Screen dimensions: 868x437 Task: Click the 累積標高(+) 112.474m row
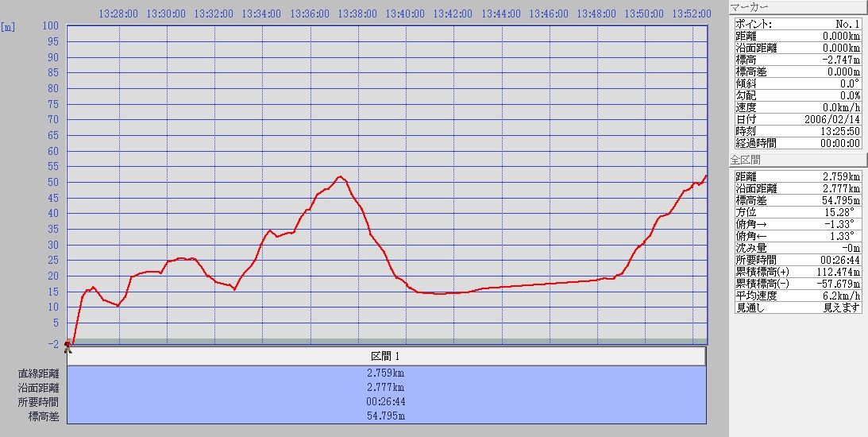797,272
